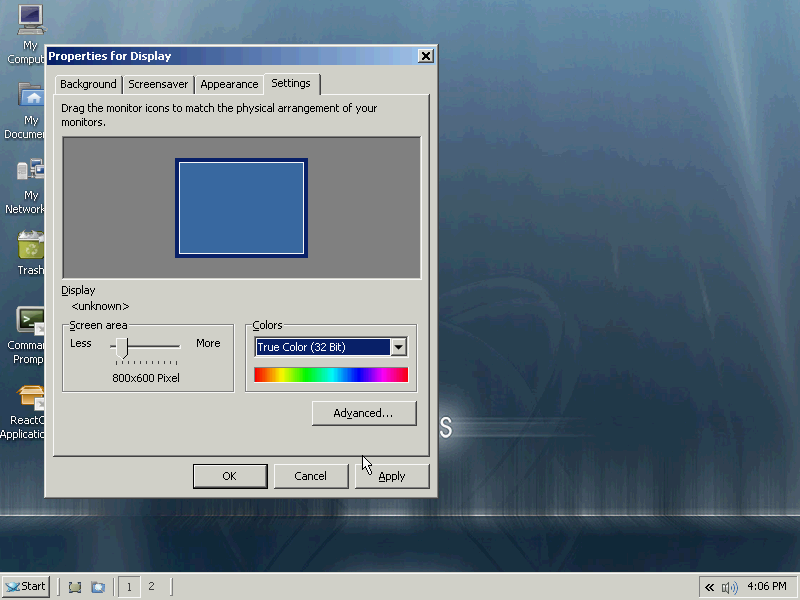
Task: Switch to the Background tab
Action: pyautogui.click(x=88, y=85)
